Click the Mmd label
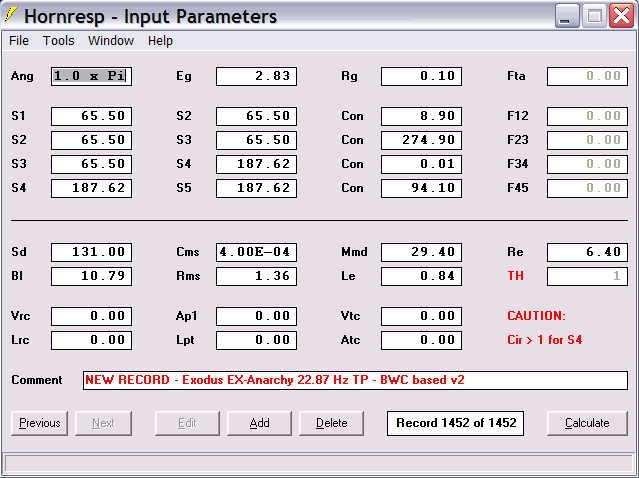 (x=354, y=252)
